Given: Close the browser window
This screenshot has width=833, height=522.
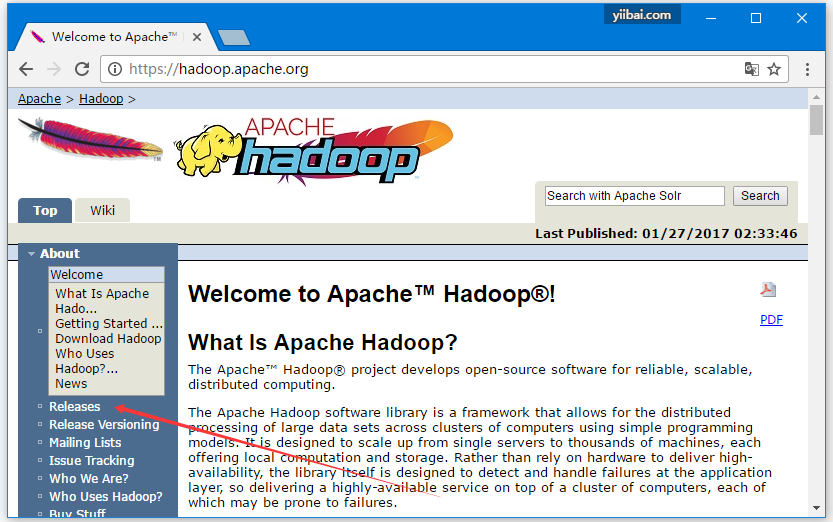Looking at the screenshot, I should click(x=802, y=18).
